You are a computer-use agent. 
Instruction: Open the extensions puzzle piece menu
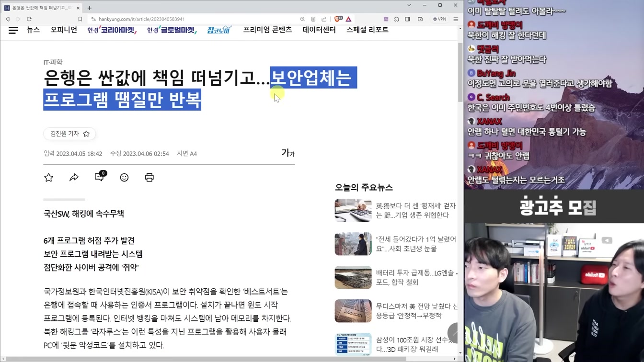coord(397,19)
